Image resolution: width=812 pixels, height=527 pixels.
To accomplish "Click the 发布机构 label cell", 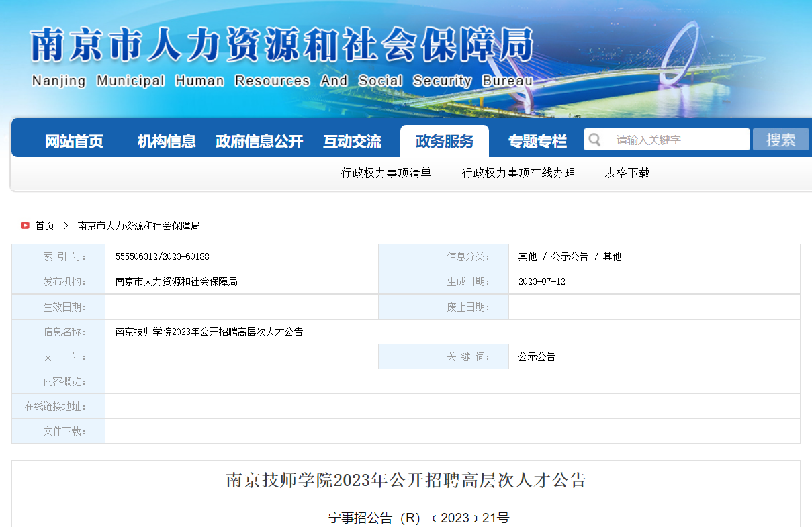I will click(58, 281).
